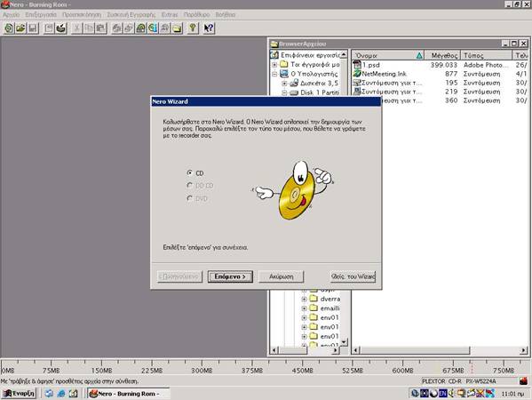
Task: Open the Αρχείο menu
Action: tap(12, 14)
